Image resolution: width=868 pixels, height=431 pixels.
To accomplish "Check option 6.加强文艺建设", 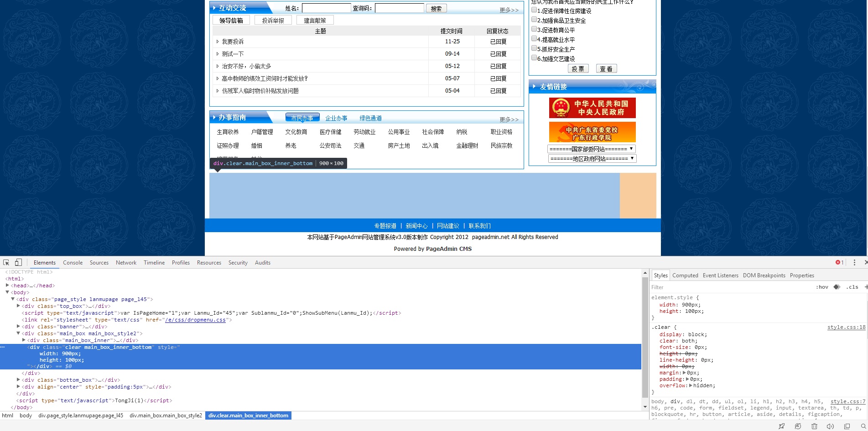I will tap(534, 58).
